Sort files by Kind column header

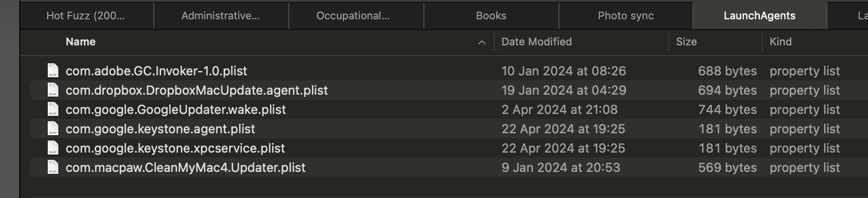tap(780, 42)
